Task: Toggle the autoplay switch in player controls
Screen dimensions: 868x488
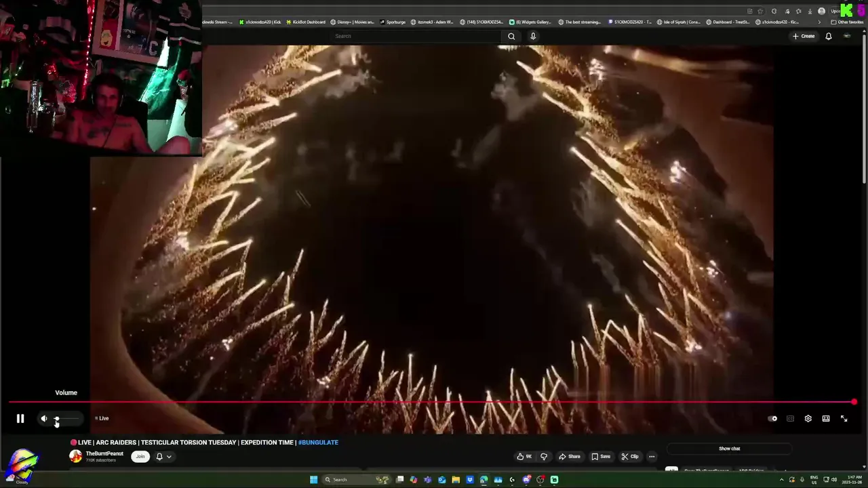Action: tap(772, 419)
